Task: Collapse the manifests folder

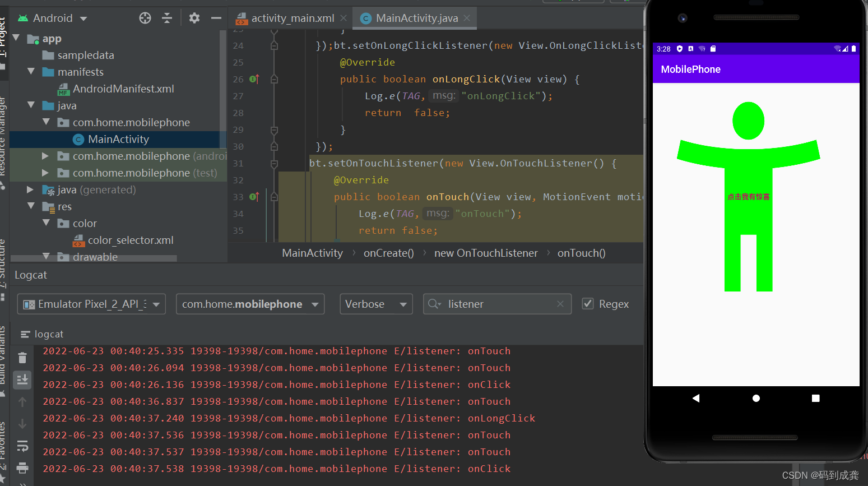Action: click(31, 72)
